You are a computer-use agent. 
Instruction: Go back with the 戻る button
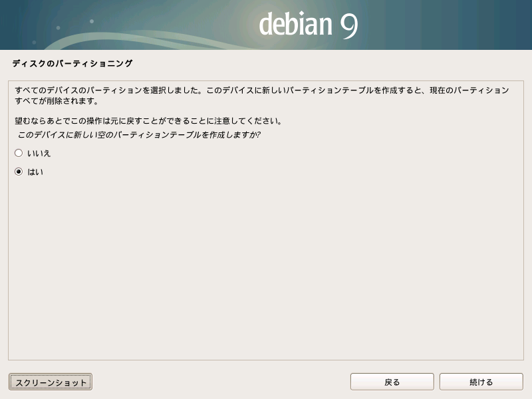tap(392, 382)
